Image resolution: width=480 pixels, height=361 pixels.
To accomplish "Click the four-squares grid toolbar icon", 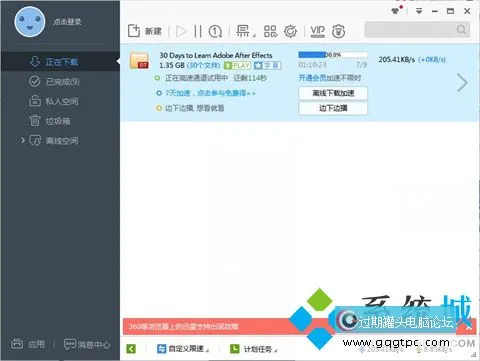I will point(270,31).
